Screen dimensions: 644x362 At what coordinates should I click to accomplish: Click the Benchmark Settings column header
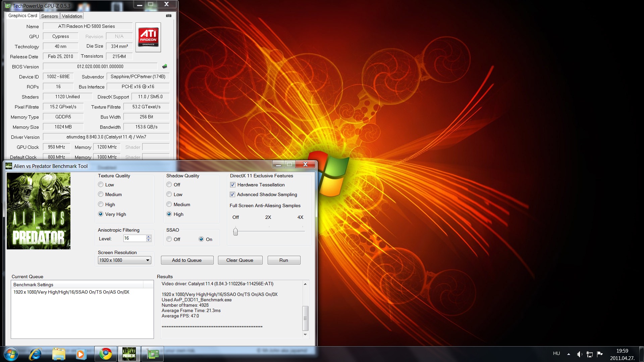pyautogui.click(x=77, y=285)
